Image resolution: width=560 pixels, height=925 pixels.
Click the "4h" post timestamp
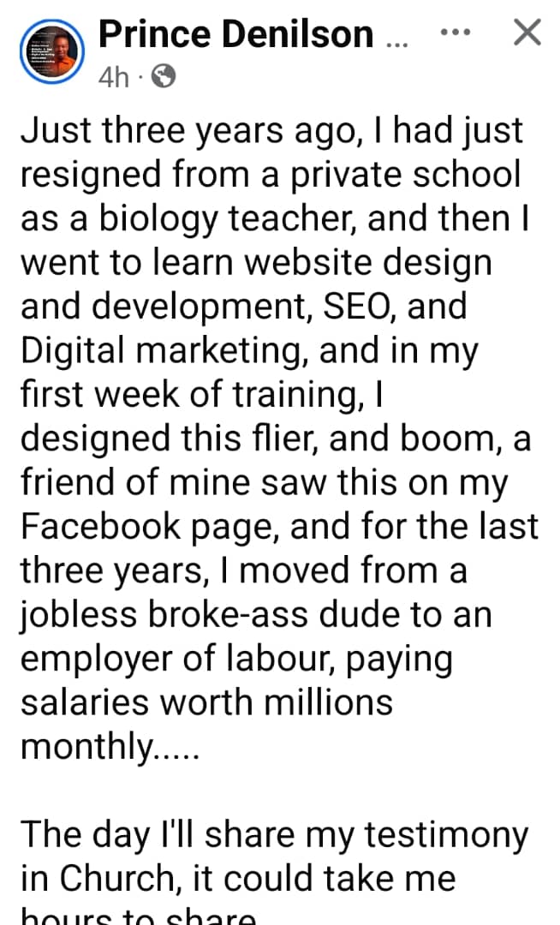point(113,78)
